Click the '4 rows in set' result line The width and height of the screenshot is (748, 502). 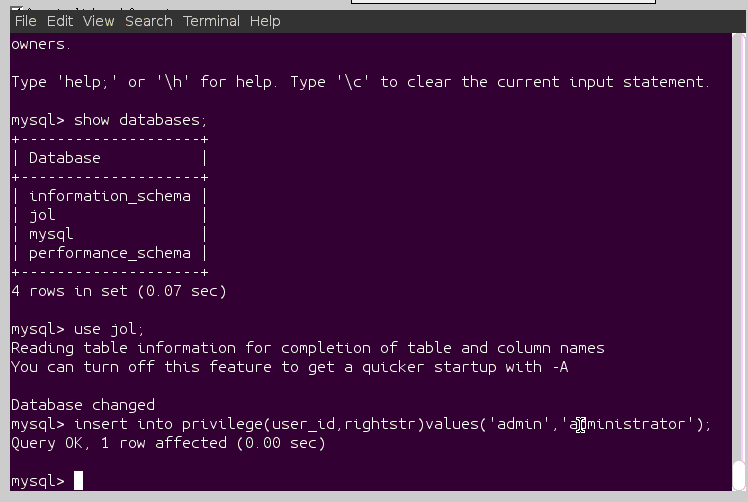[x=119, y=291]
